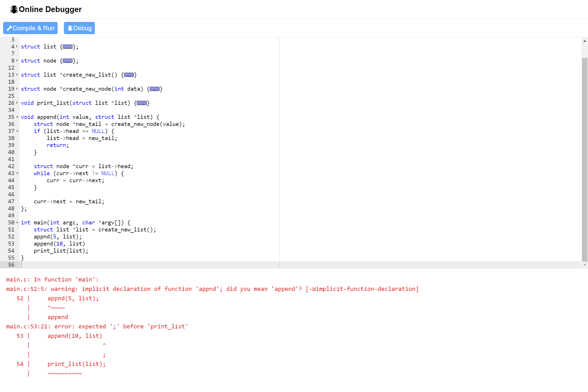588x392 pixels.
Task: Click create_new_list() call on line 51
Action: click(x=125, y=230)
